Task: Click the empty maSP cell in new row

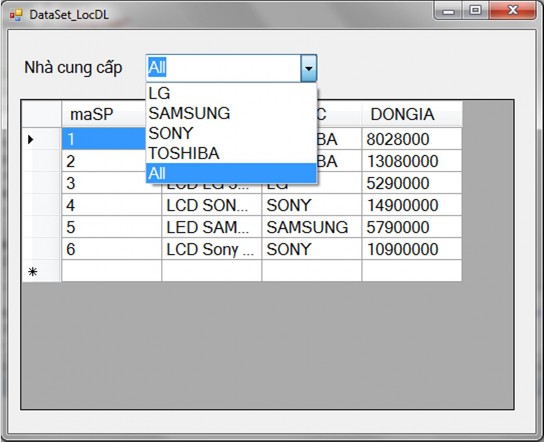Action: (111, 271)
